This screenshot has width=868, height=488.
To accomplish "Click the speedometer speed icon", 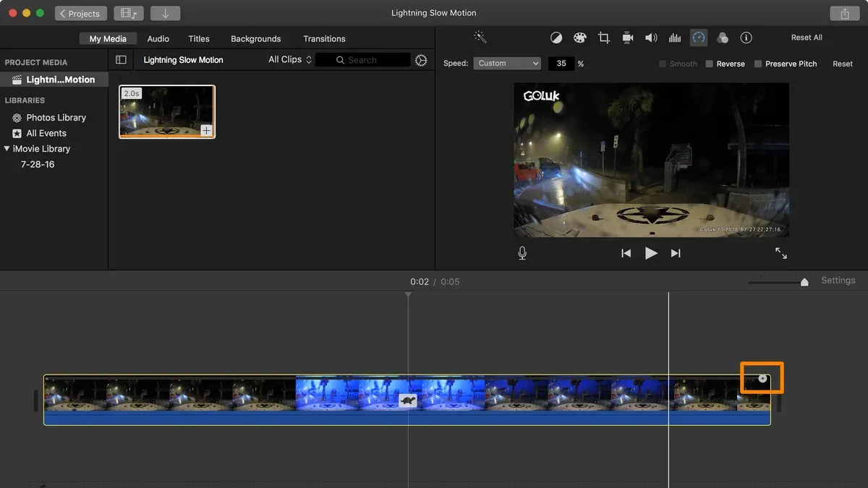I will point(699,38).
